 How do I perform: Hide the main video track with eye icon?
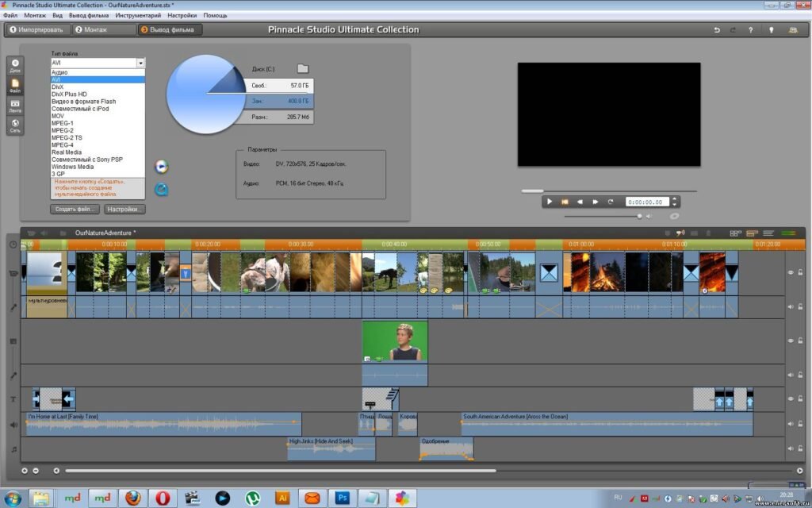click(x=791, y=272)
